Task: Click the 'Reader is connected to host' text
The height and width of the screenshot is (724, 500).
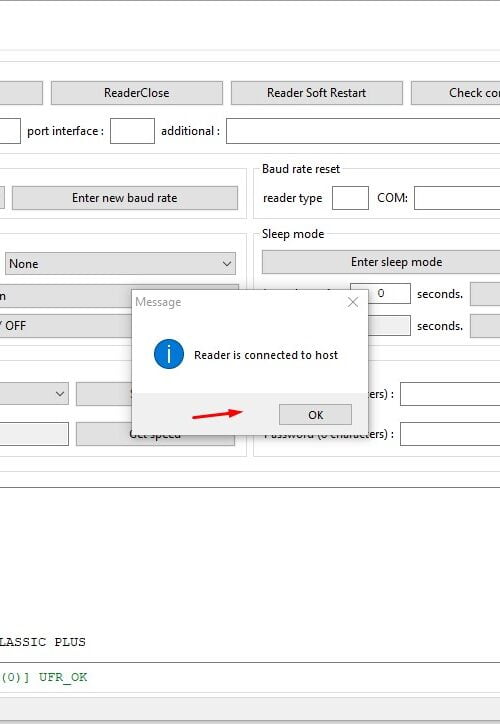Action: coord(266,355)
